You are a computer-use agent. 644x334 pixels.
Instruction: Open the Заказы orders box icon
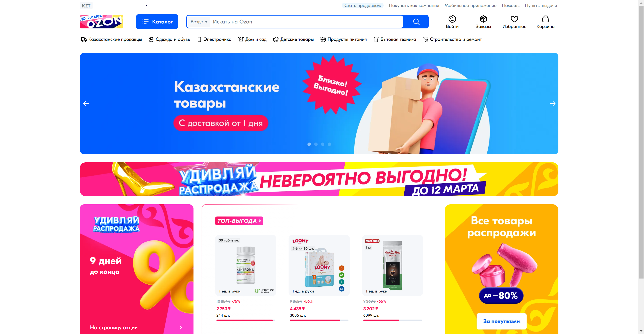pyautogui.click(x=483, y=19)
